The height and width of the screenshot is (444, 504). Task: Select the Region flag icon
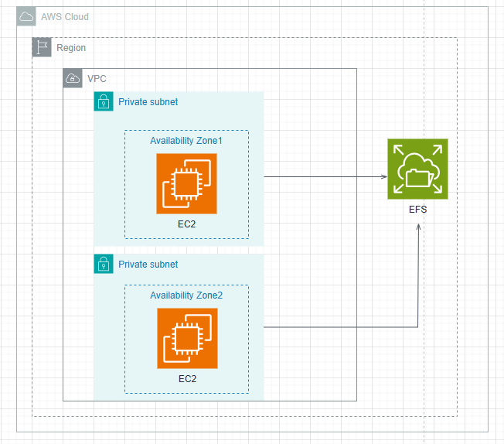[42, 47]
